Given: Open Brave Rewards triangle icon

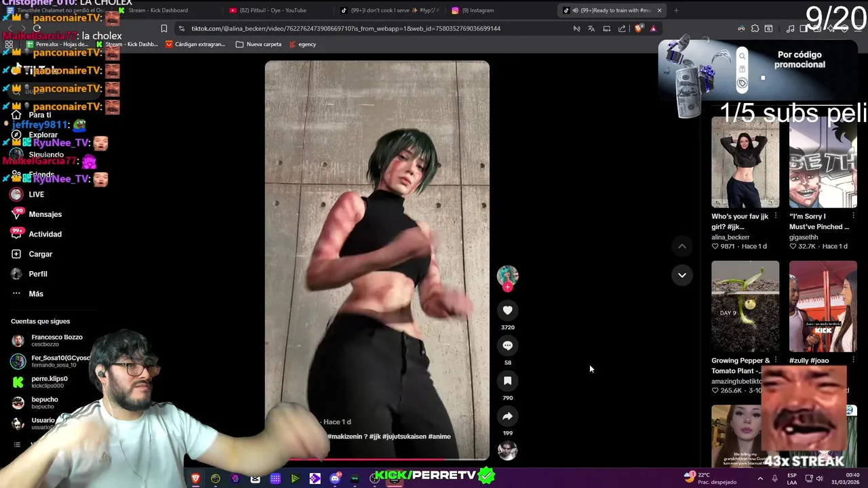Looking at the screenshot, I should pyautogui.click(x=653, y=28).
